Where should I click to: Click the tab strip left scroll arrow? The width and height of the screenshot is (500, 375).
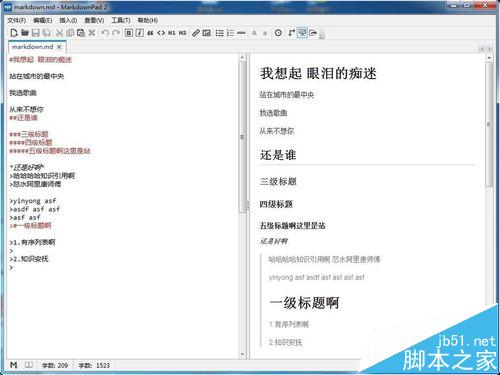(482, 49)
